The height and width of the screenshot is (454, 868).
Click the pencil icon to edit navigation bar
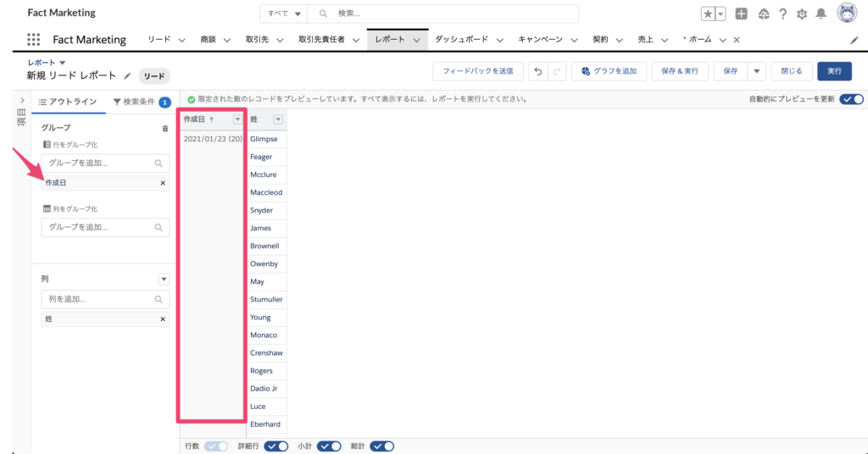click(854, 40)
